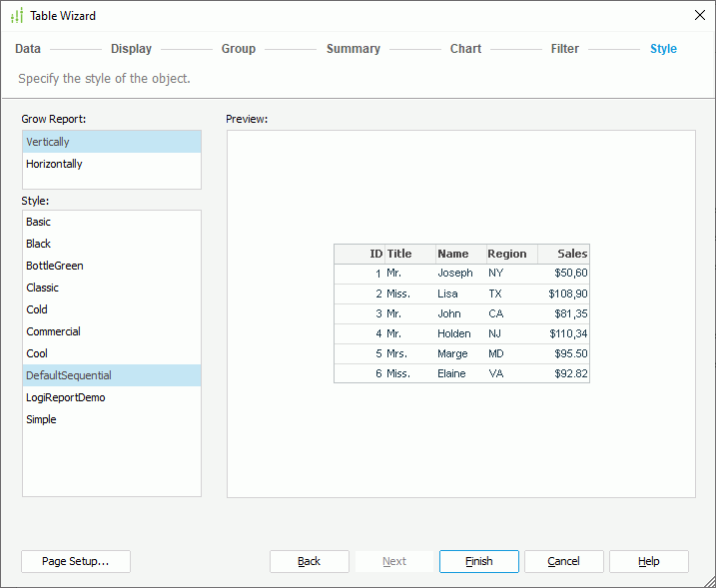The image size is (716, 588).
Task: Open the Group step
Action: point(239,49)
